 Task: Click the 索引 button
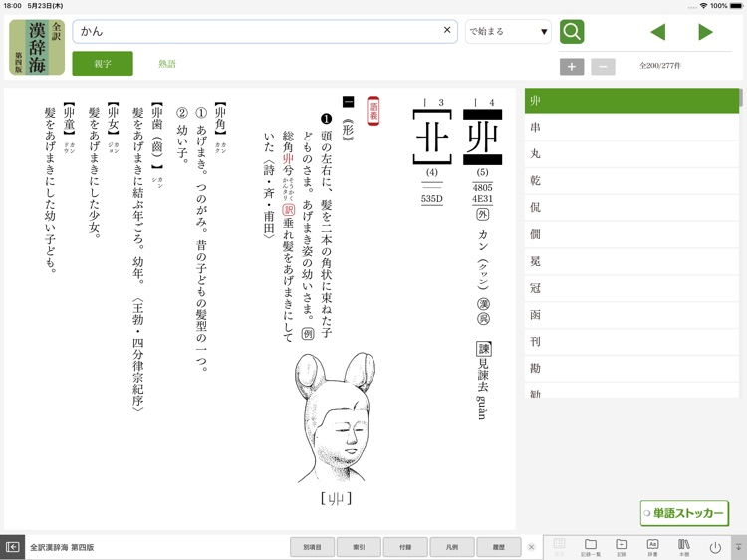[359, 547]
